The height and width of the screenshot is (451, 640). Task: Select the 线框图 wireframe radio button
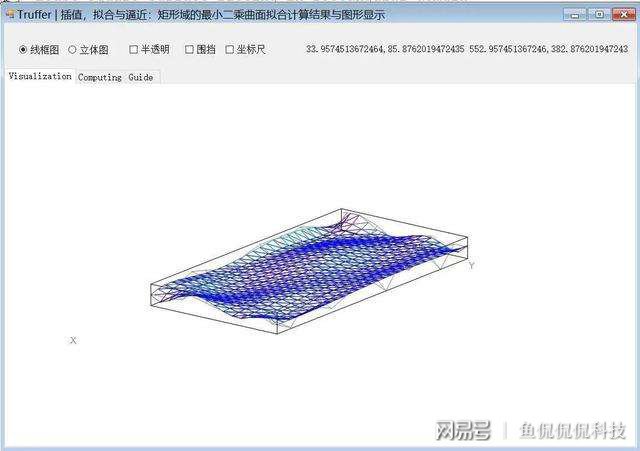pyautogui.click(x=23, y=50)
